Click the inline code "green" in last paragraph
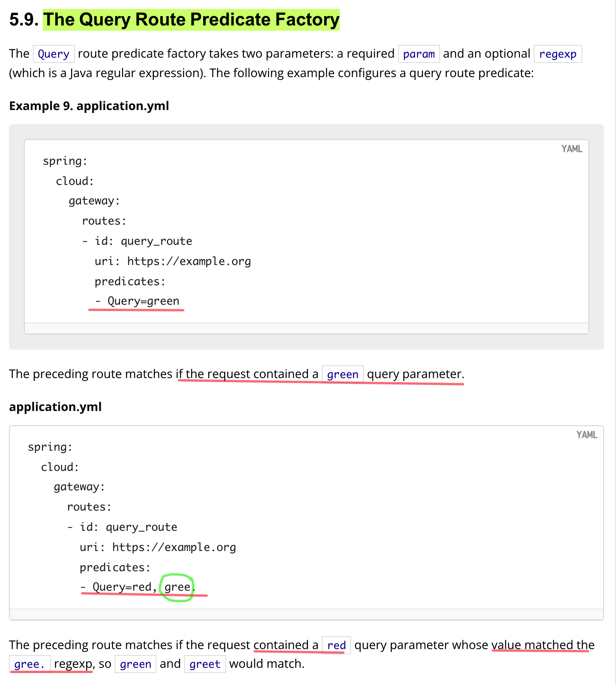616x685 pixels. 135,664
